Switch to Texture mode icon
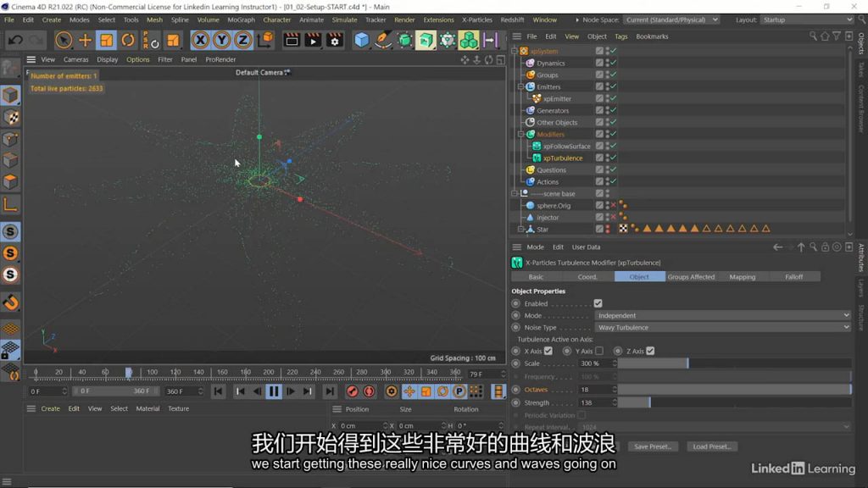 [10, 117]
